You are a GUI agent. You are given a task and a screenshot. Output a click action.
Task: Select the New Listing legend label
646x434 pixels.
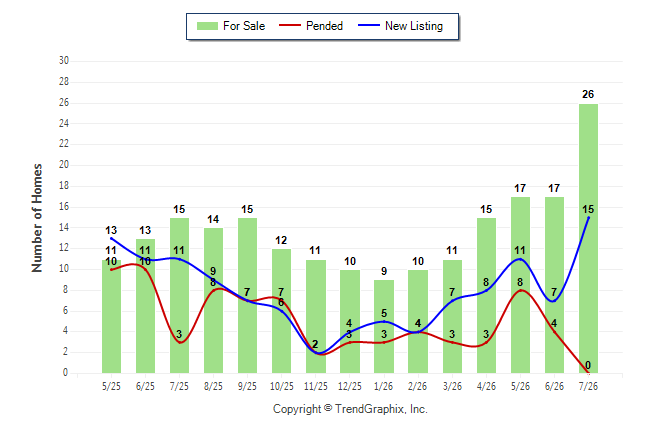(x=414, y=26)
